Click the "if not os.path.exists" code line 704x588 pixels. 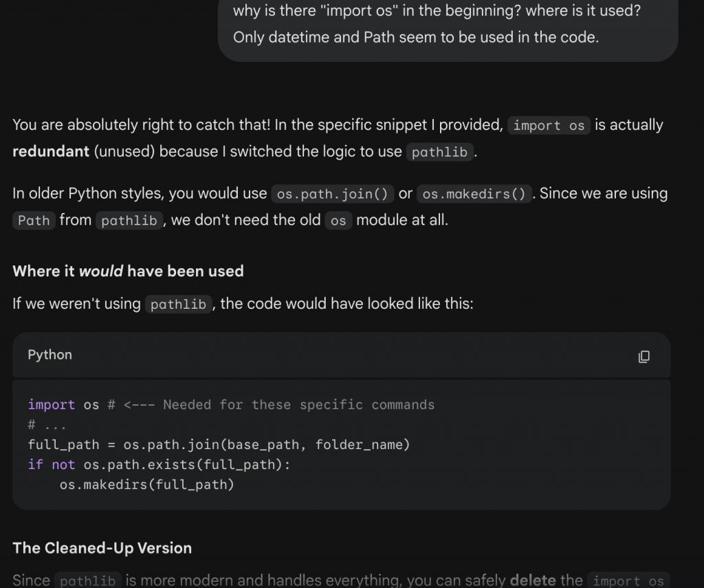159,464
